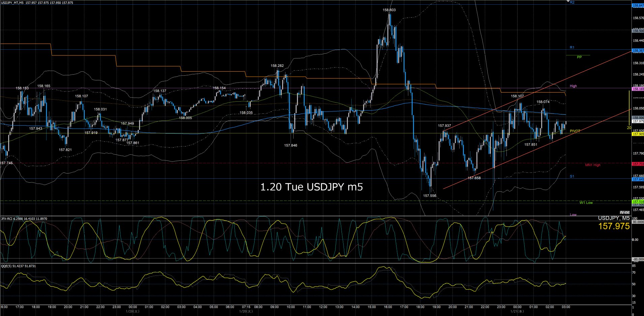Click the 157.556 low price label
This screenshot has width=644, height=316.
point(430,196)
